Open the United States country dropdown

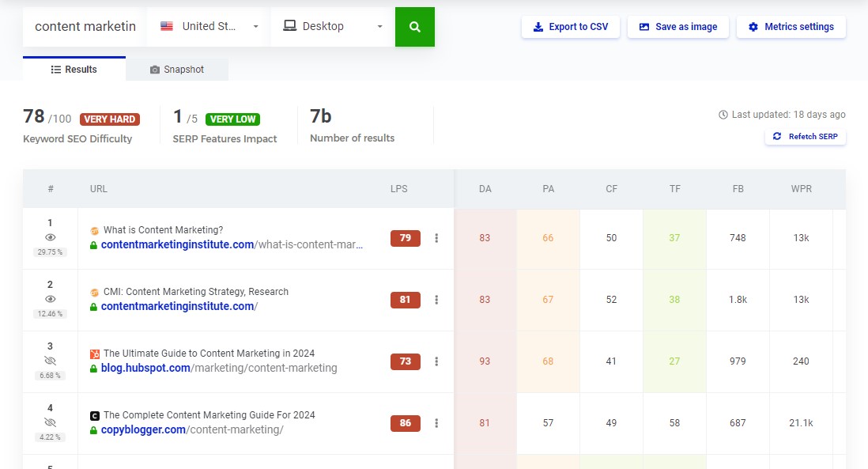209,27
